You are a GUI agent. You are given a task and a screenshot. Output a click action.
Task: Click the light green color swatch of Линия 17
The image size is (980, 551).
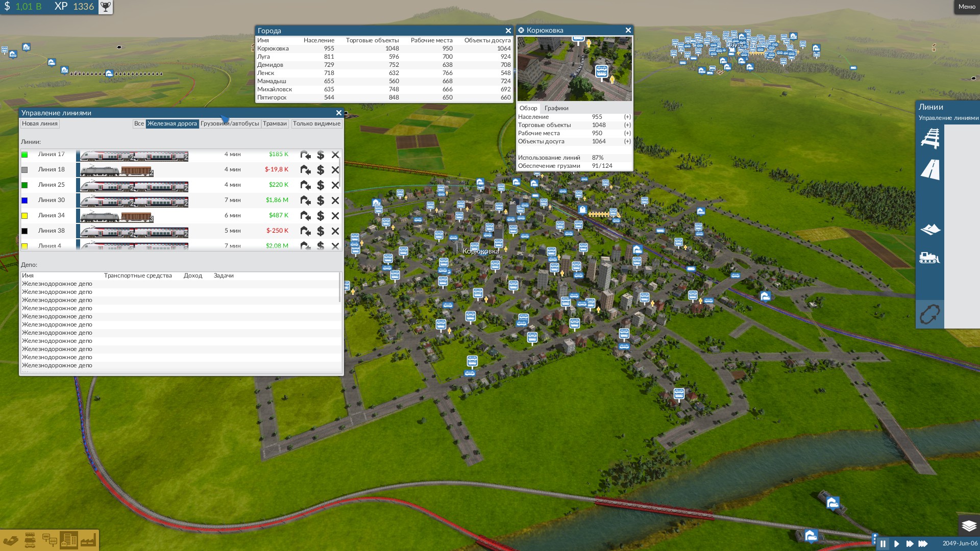pos(24,155)
